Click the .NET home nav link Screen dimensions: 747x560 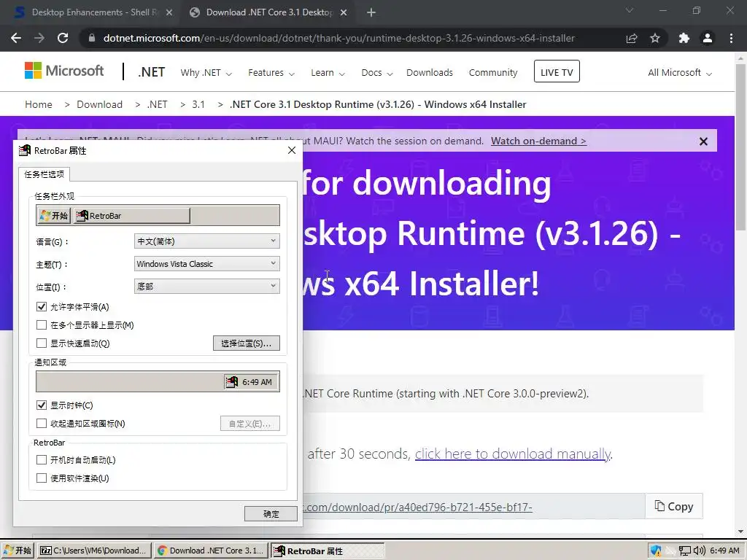click(152, 72)
